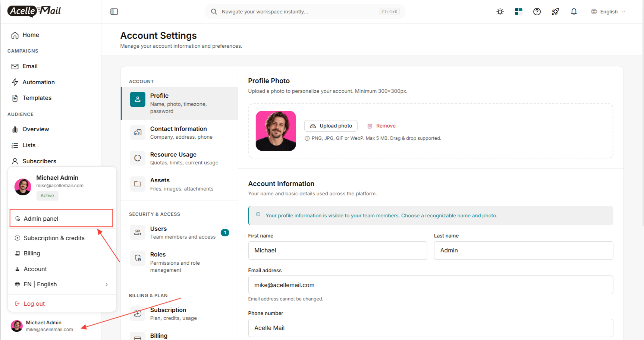Screen dimensions: 644x340
Task: Click the Subscription section icon
Action: pyautogui.click(x=138, y=314)
